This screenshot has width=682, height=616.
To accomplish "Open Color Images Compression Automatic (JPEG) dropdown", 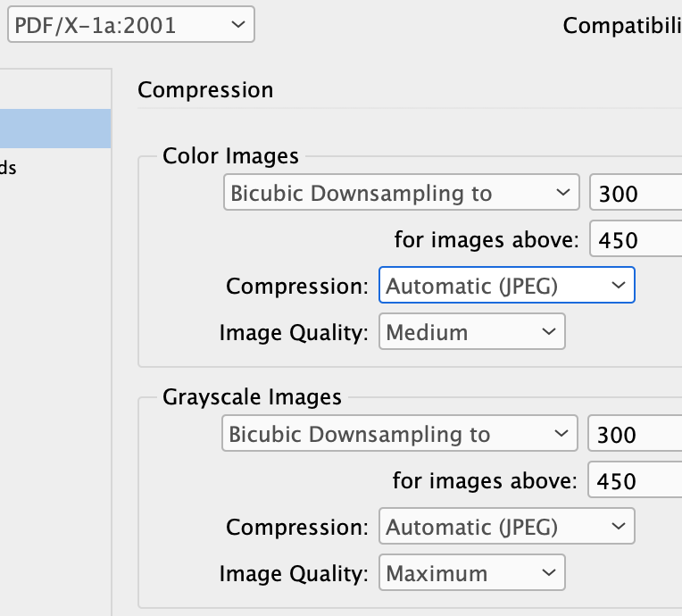I will [x=506, y=286].
